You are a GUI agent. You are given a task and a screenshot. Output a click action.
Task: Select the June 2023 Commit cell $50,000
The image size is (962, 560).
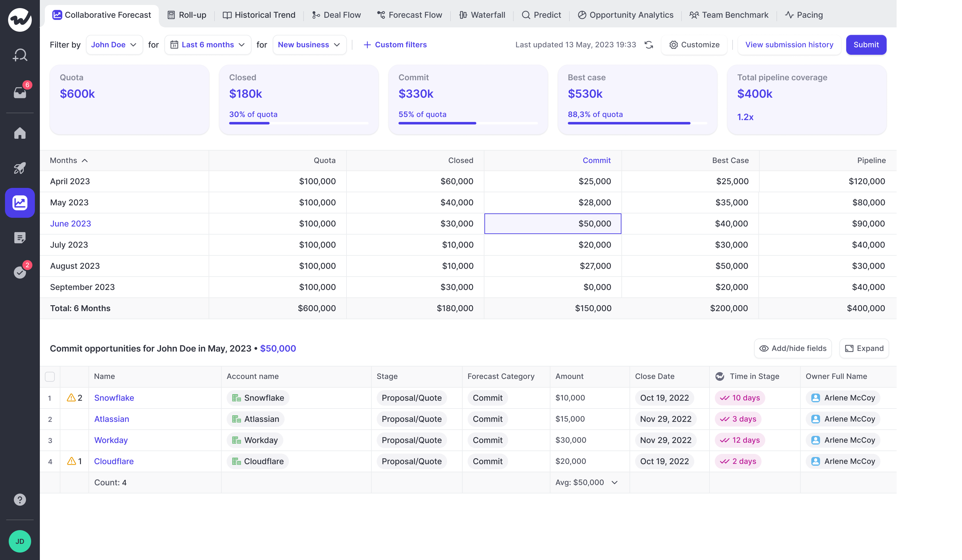click(x=552, y=224)
